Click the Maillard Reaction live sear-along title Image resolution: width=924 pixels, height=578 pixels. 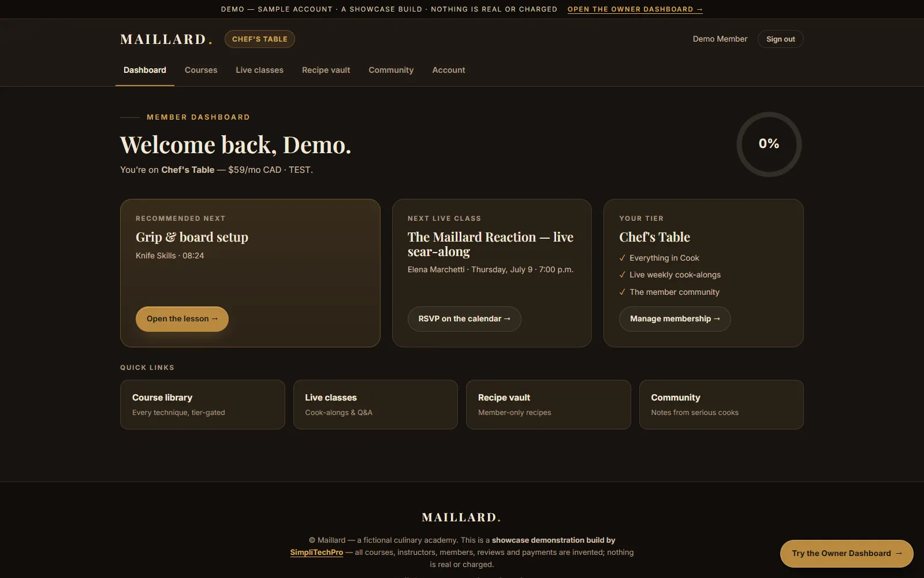pos(490,244)
